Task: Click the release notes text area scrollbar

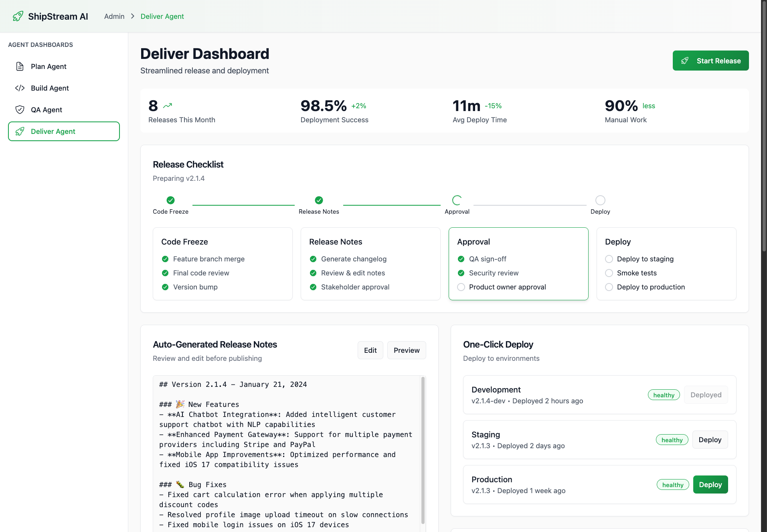Action: coord(423,449)
